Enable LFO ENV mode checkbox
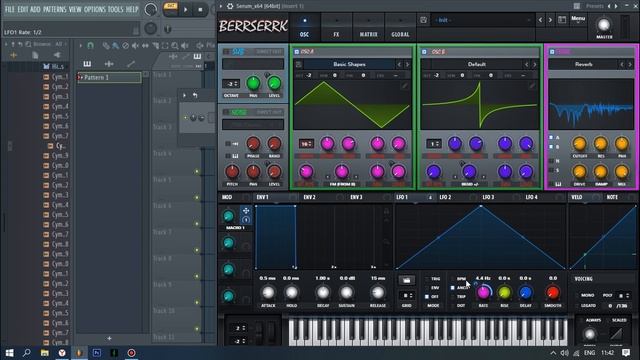Screen dimensions: 640x360 [427, 288]
